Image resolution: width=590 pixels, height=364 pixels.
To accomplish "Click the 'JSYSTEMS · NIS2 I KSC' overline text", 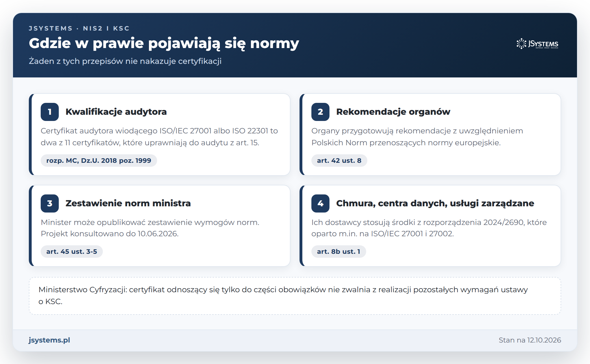I will pos(79,28).
